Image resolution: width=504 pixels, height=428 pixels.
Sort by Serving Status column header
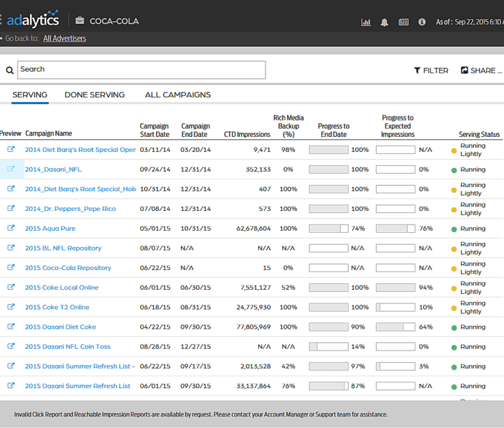[x=479, y=134]
